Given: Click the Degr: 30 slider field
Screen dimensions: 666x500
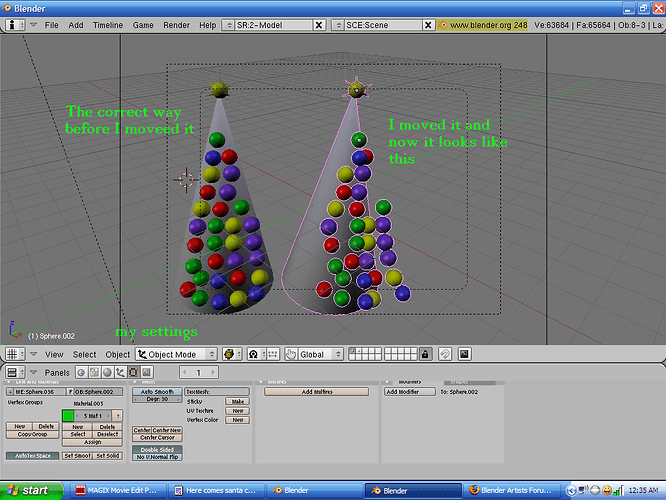Looking at the screenshot, I should pos(157,399).
